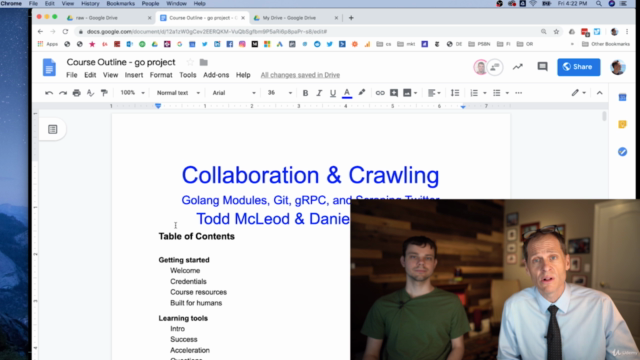
Task: Open Google Calendar side panel icon
Action: [622, 98]
